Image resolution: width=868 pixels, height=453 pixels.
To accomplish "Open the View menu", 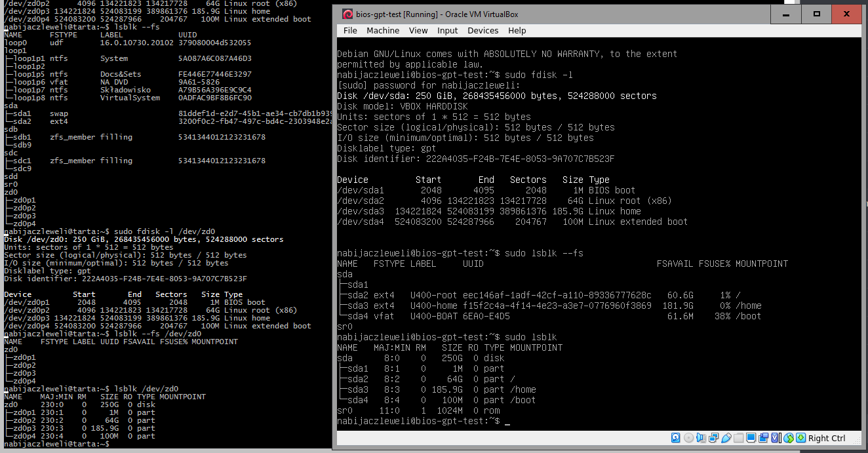I will [418, 31].
